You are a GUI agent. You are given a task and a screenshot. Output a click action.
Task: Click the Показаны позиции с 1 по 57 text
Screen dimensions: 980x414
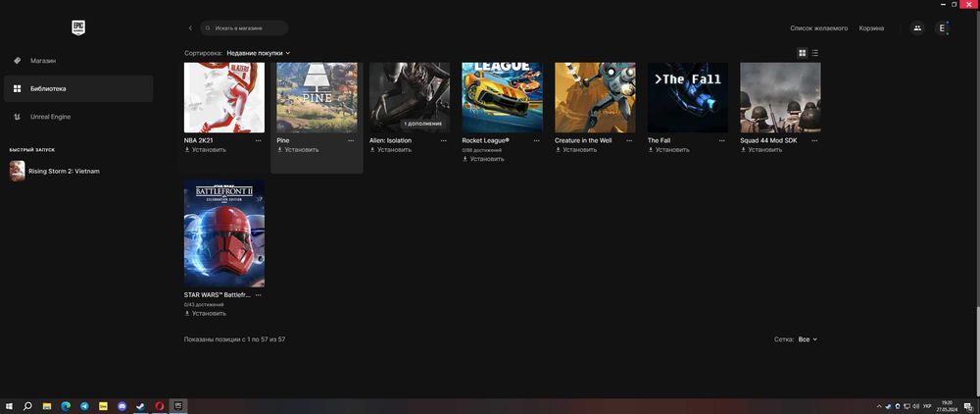tap(234, 339)
